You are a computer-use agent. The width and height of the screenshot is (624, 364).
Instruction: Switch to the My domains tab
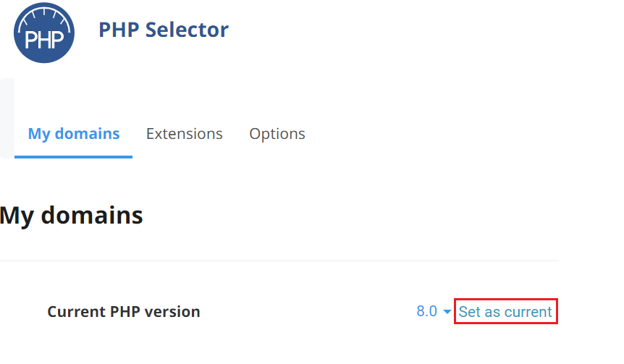tap(74, 134)
